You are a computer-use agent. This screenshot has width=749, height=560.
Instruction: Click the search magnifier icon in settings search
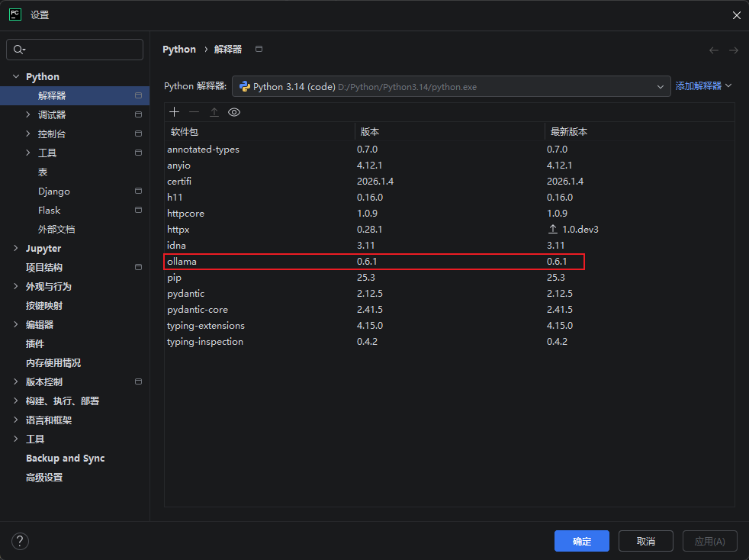pyautogui.click(x=19, y=50)
